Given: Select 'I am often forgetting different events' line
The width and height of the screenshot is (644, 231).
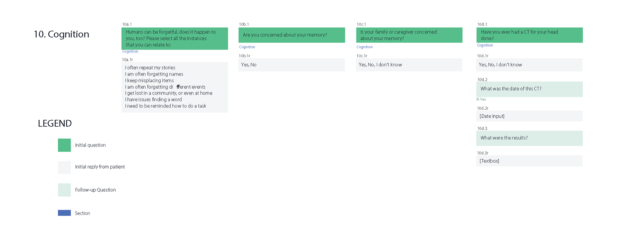Looking at the screenshot, I should pos(165,87).
